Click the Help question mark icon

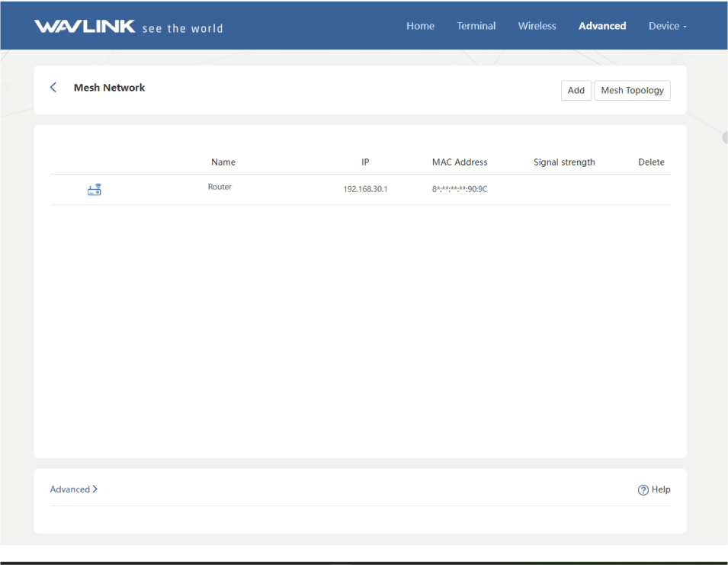click(643, 490)
